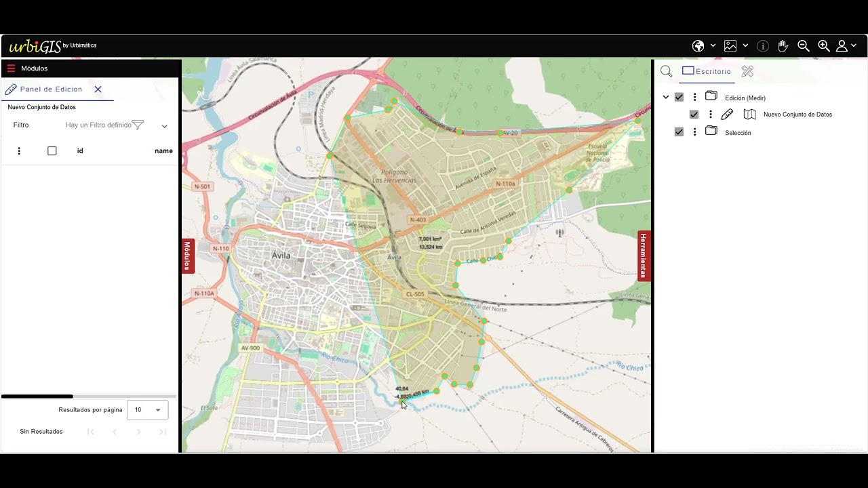
Task: Click the map icon beside Nuevo Conjunto de Datos
Action: pyautogui.click(x=749, y=115)
